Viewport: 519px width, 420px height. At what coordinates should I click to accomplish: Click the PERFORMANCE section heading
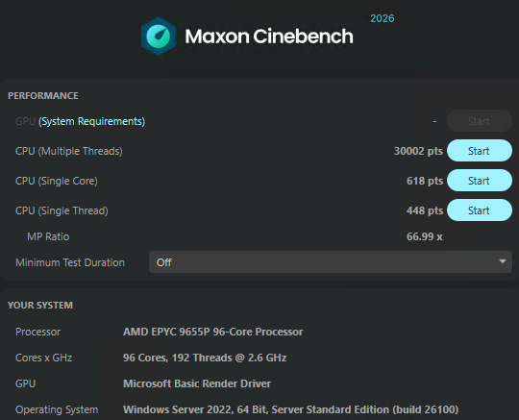click(x=43, y=96)
